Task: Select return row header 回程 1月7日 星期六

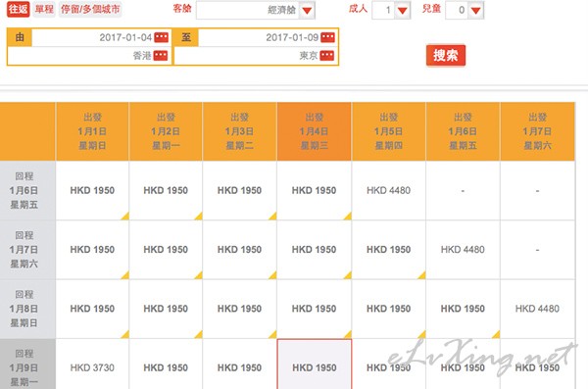Action: click(27, 250)
